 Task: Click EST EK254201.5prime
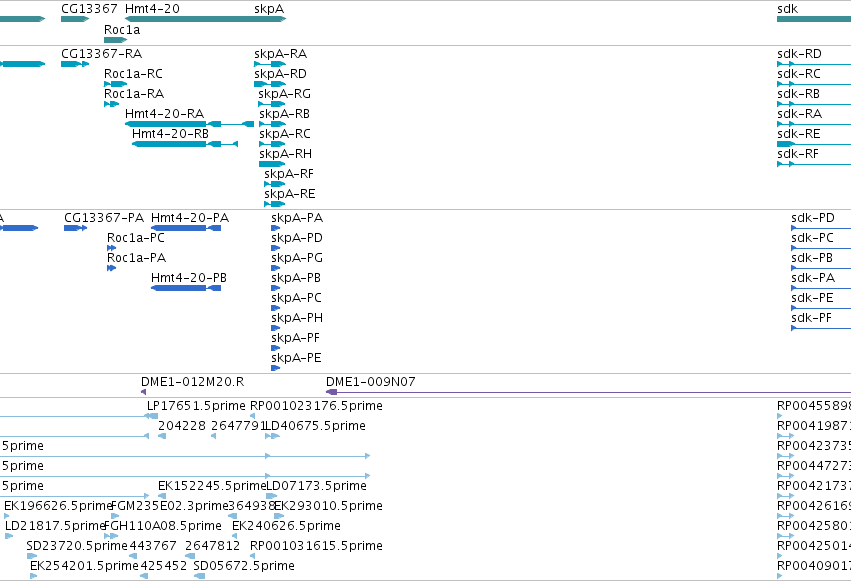click(x=85, y=566)
